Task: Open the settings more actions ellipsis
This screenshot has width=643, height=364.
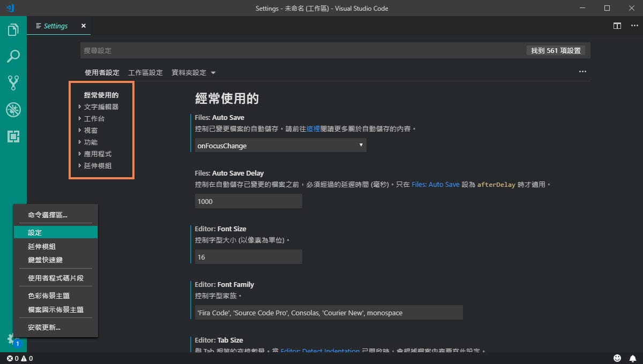Action: 582,72
